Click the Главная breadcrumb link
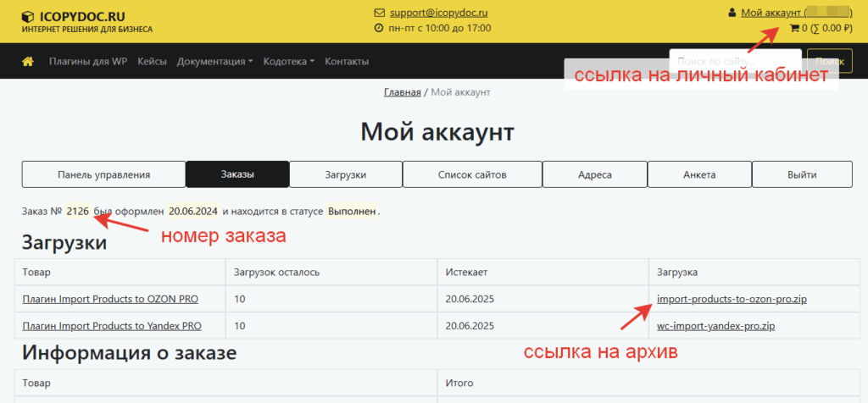Screen dimensions: 868x403 (x=402, y=91)
